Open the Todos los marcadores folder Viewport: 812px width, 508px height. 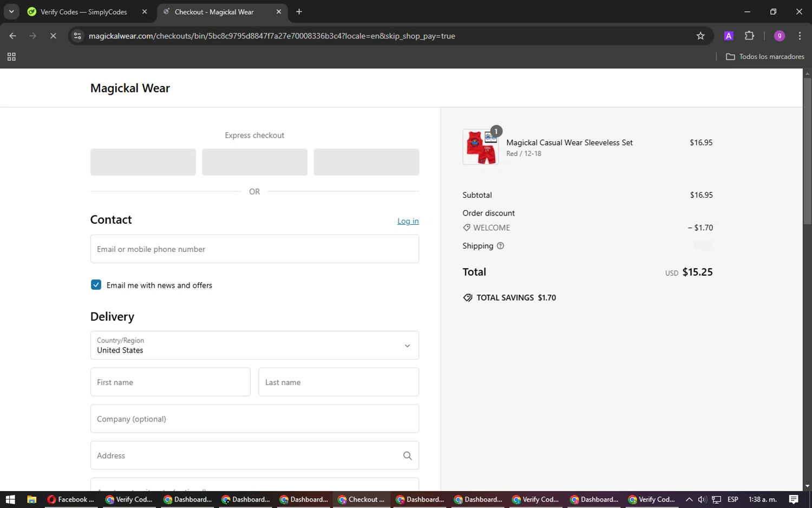point(765,57)
